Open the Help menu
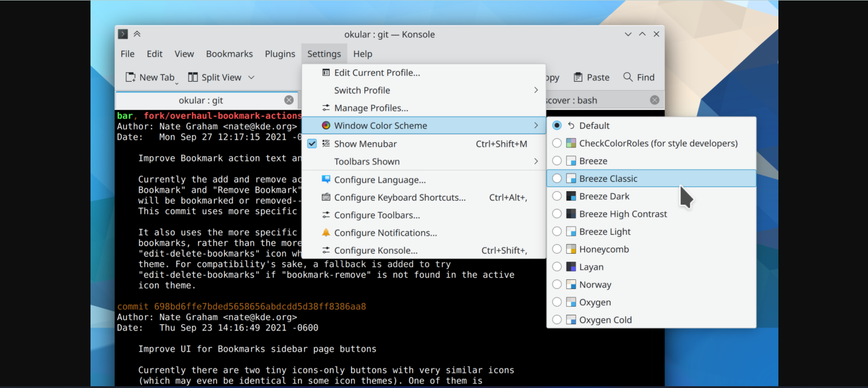The width and height of the screenshot is (868, 388). click(x=362, y=54)
